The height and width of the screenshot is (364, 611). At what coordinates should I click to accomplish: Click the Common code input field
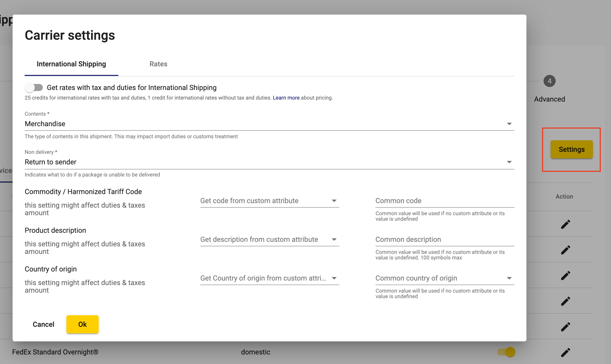[x=445, y=201]
